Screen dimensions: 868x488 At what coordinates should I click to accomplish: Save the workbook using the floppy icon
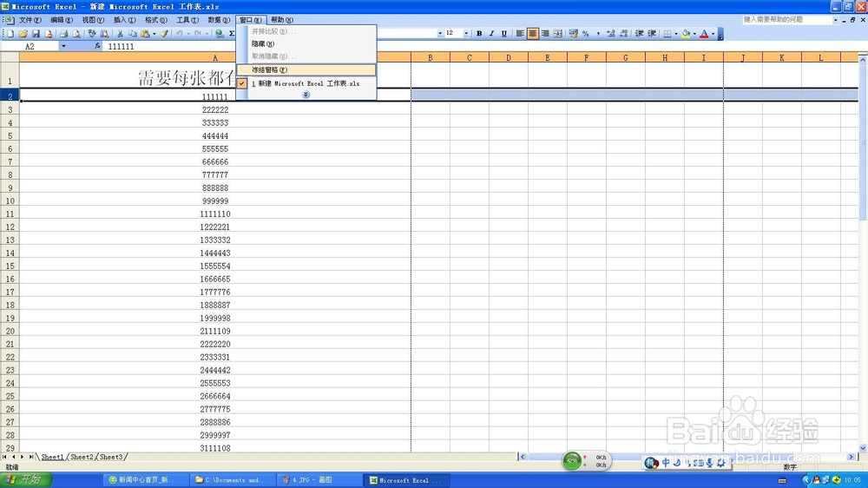point(36,34)
